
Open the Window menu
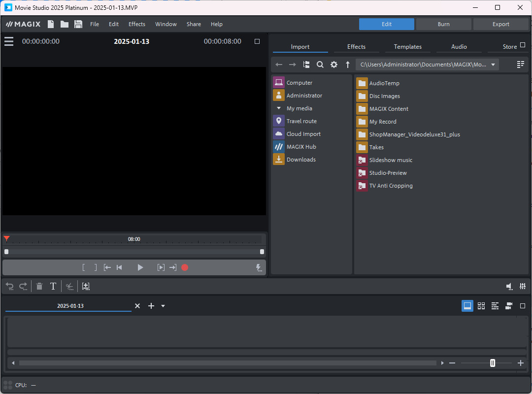pyautogui.click(x=166, y=24)
